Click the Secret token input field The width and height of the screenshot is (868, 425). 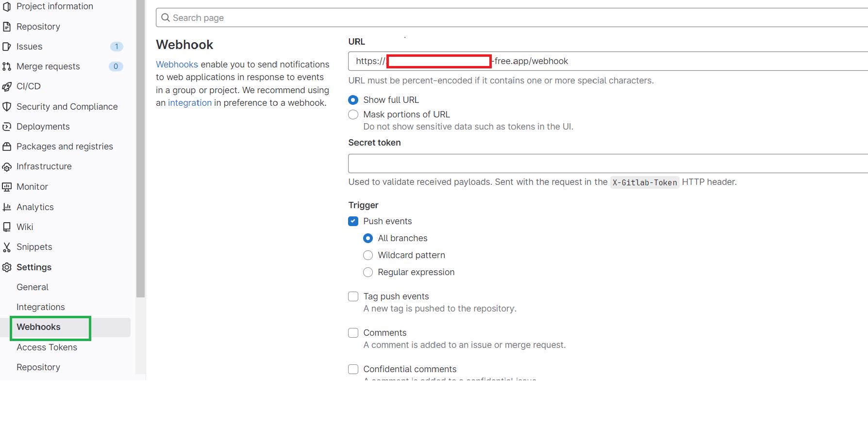pyautogui.click(x=608, y=163)
